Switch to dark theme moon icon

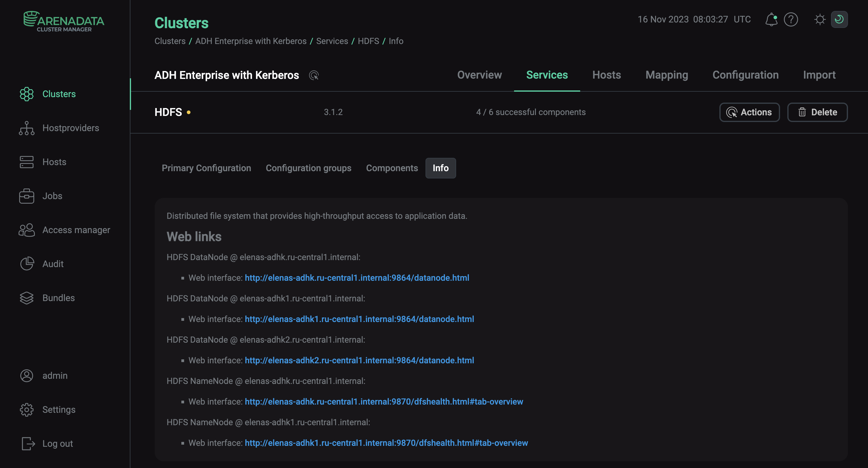tap(839, 19)
